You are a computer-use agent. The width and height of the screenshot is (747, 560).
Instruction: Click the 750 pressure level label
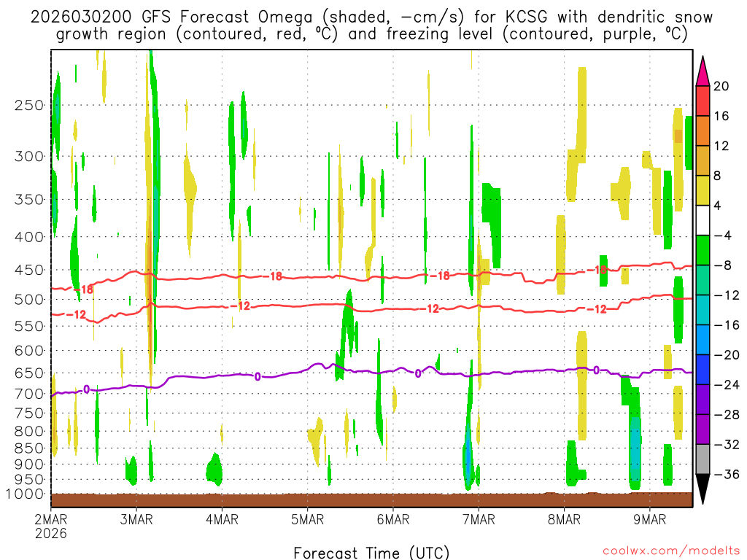[29, 413]
